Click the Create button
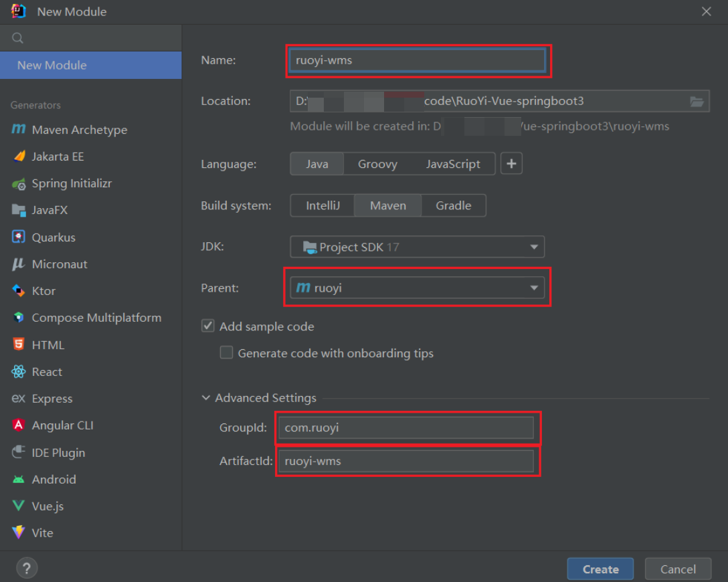 600,569
